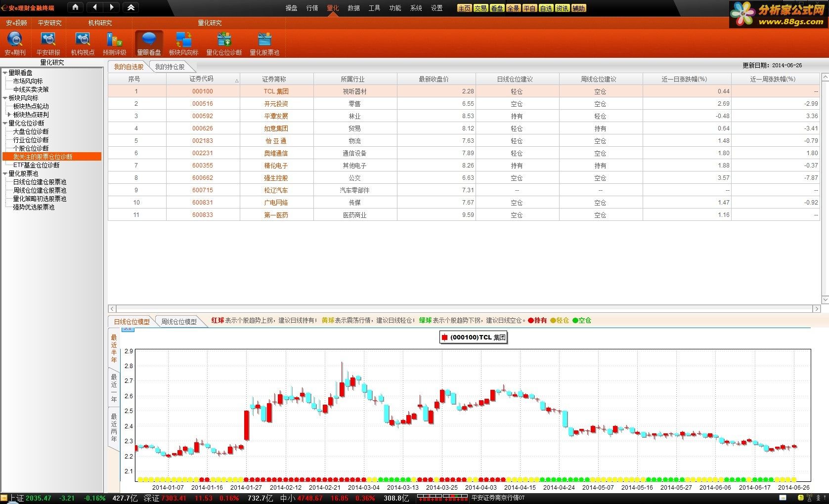Click the yellow 资讯 shortcut button
Viewport: 829px width, 504px height.
(562, 8)
